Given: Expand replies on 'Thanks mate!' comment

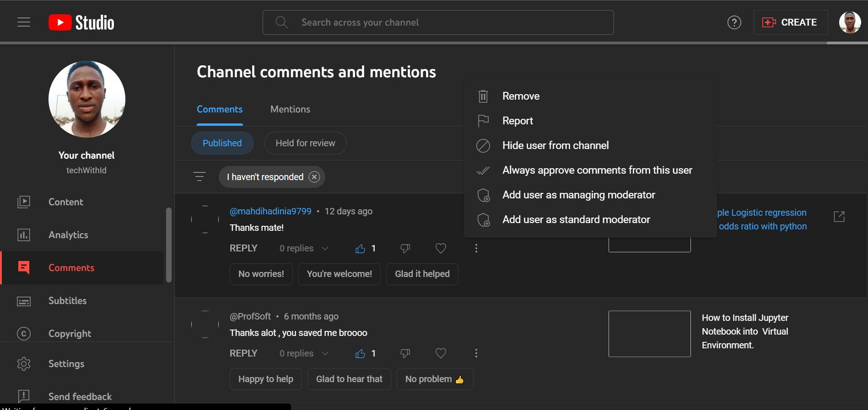Looking at the screenshot, I should pyautogui.click(x=325, y=249).
